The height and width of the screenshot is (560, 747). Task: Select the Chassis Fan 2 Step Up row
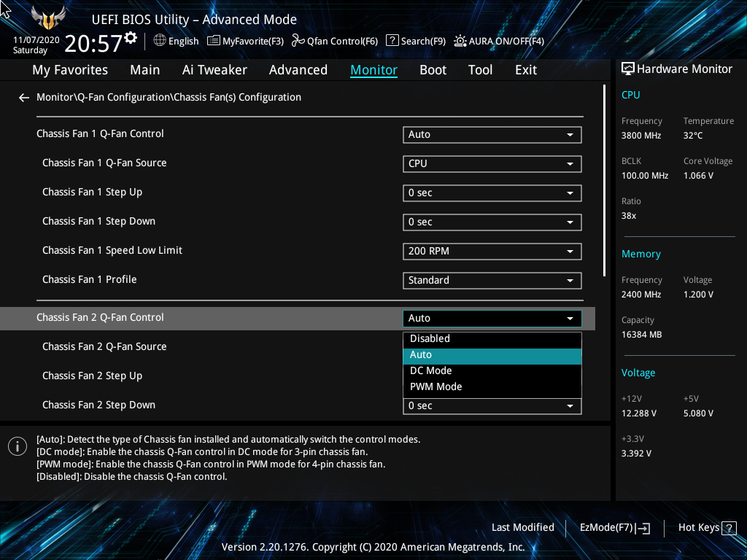[x=92, y=376]
